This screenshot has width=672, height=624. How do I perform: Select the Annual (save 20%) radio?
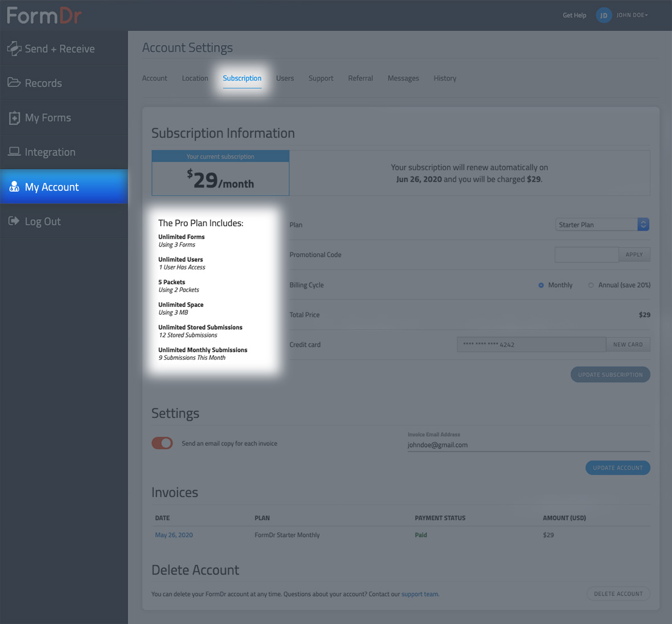point(591,285)
